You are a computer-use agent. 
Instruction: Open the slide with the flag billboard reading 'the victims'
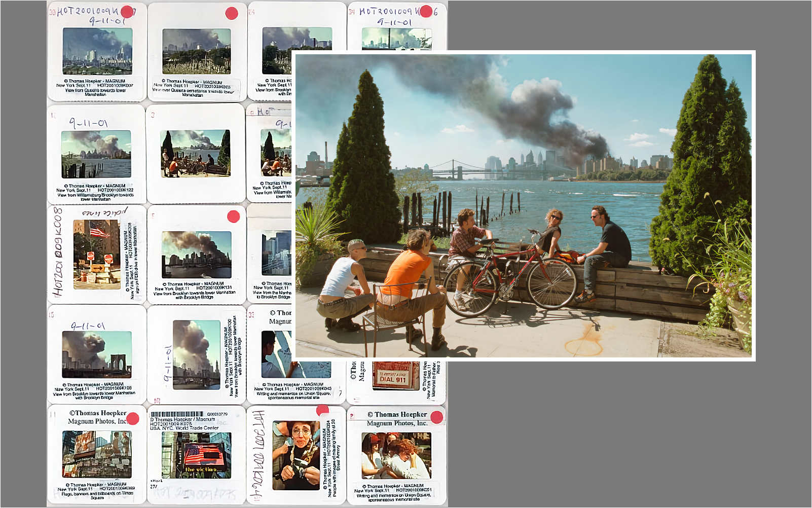click(x=196, y=455)
